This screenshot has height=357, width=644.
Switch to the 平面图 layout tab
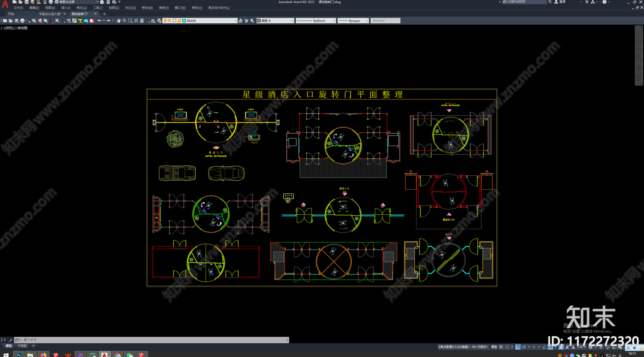click(x=22, y=346)
